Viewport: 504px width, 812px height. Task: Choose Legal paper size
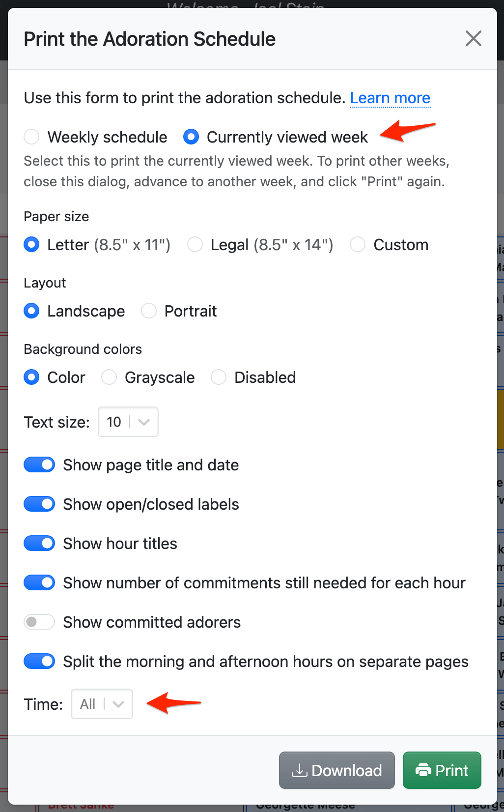[196, 245]
